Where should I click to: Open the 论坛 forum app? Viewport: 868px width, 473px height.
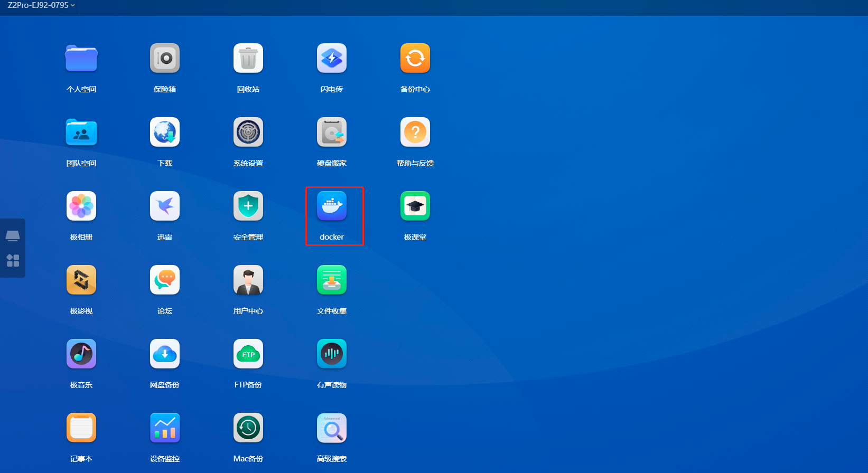click(x=165, y=280)
